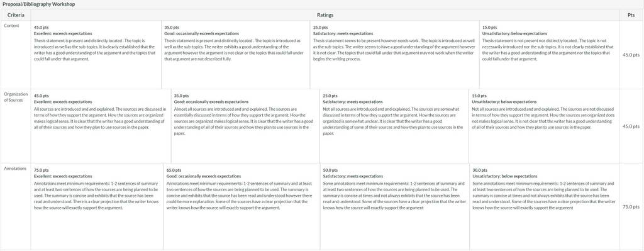The width and height of the screenshot is (644, 251).
Task: Select Content 'Excellent: exceeds expectations' 45.0 pts rating
Action: click(x=96, y=55)
